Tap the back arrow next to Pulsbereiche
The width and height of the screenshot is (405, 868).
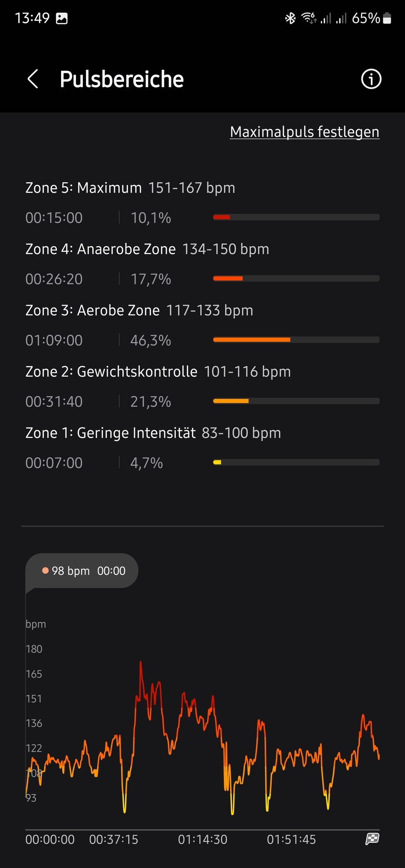click(33, 79)
